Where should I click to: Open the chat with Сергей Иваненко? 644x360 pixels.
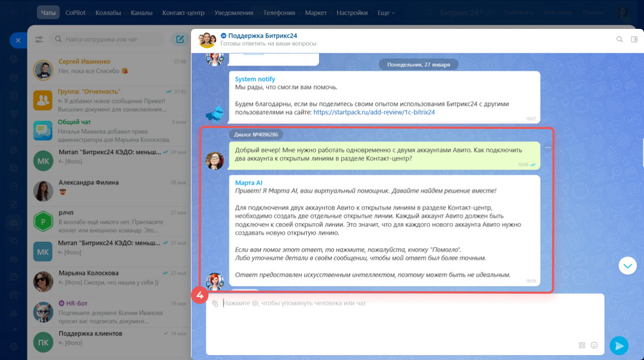pos(110,70)
